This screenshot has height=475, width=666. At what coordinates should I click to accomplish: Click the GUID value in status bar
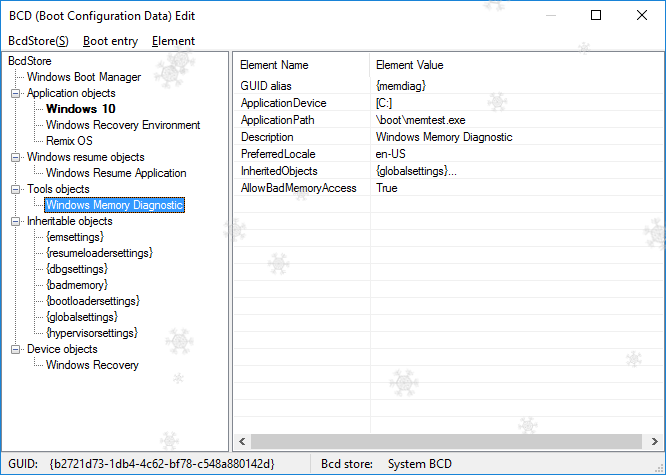coord(162,464)
